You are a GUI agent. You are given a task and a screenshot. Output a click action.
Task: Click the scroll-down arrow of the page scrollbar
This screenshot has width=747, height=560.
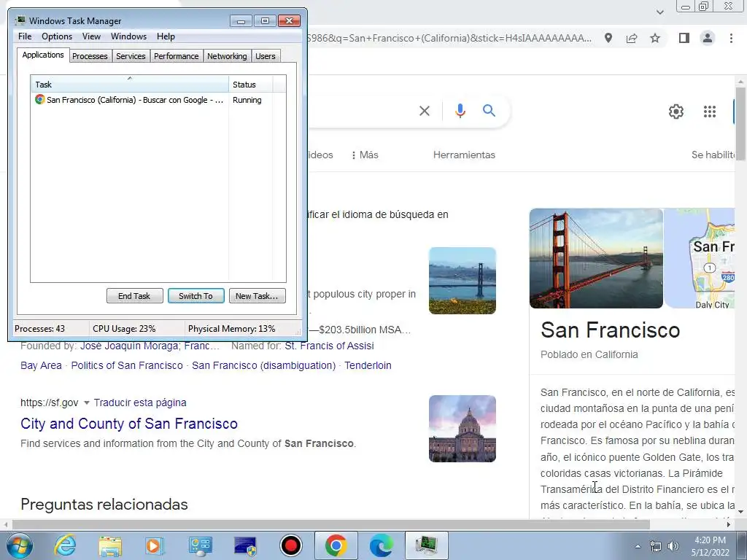(x=740, y=512)
